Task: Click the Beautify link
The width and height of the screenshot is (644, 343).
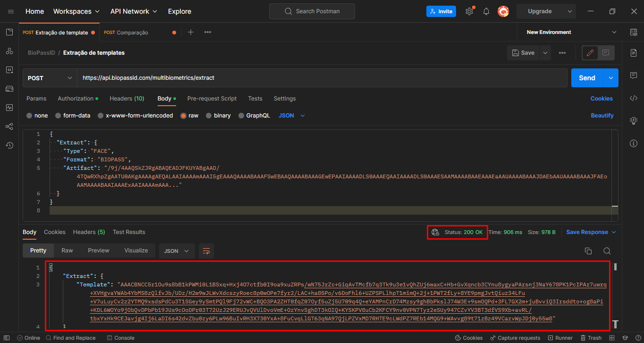Action: pyautogui.click(x=602, y=116)
